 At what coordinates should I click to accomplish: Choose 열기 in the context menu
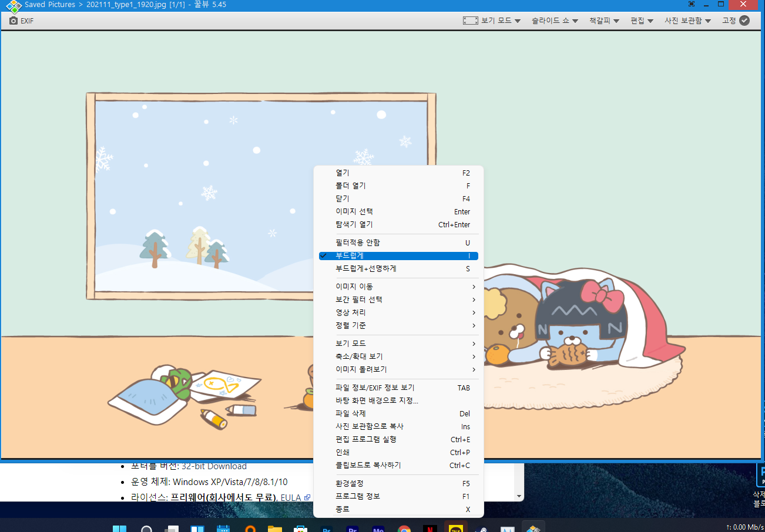click(x=399, y=173)
